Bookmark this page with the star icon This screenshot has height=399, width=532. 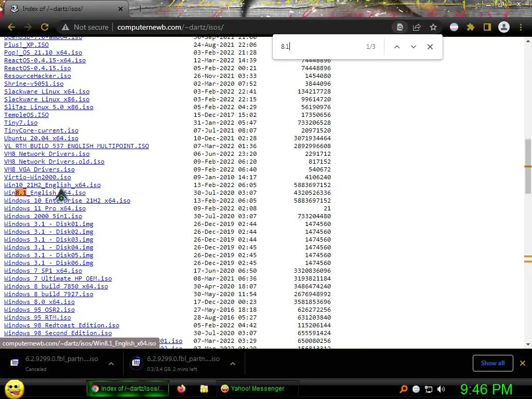click(433, 27)
